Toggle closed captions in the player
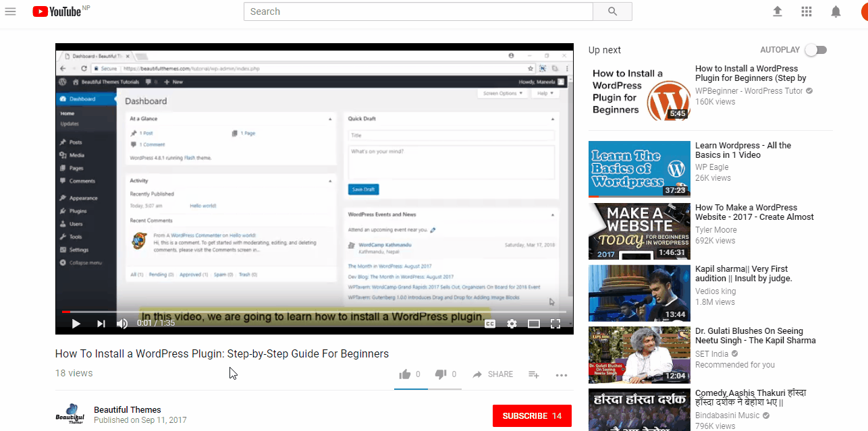868x431 pixels. click(490, 324)
